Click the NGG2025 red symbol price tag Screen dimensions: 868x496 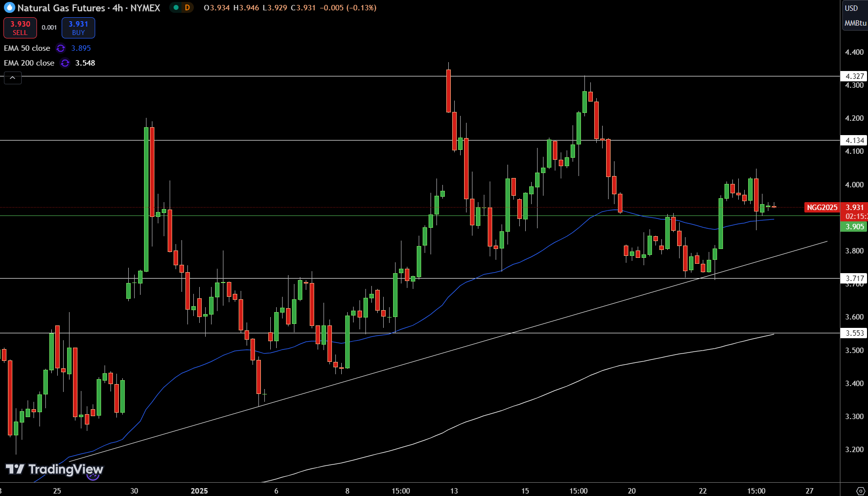tap(822, 208)
